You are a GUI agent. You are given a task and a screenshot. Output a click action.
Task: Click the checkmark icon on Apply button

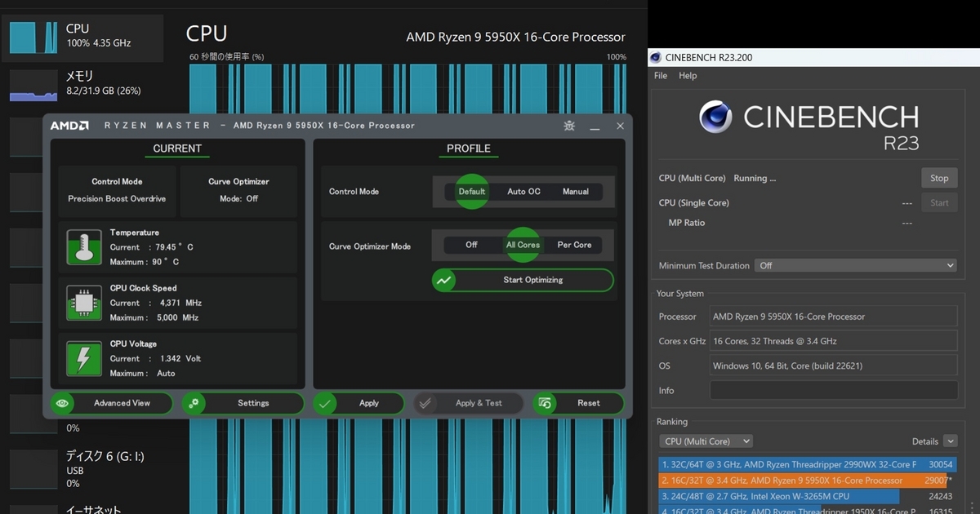(325, 403)
